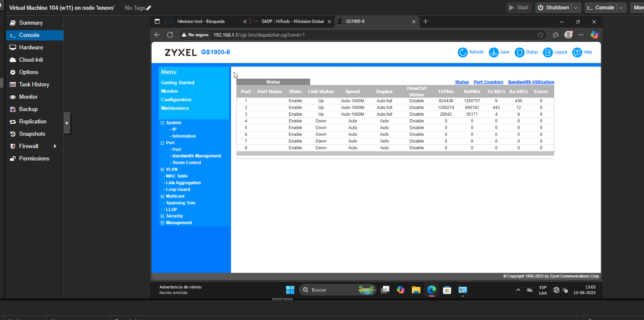Collapse the System tree node

point(162,123)
